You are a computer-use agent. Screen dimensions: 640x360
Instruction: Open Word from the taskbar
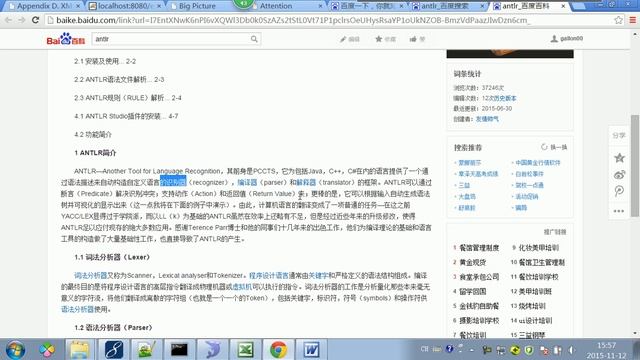pos(311,350)
